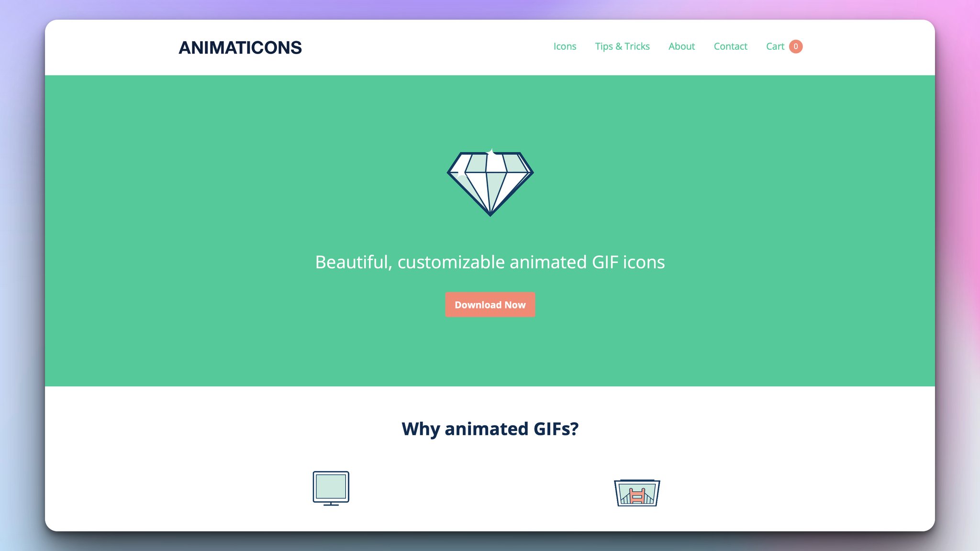980x551 pixels.
Task: Click the Icons navigation tab
Action: (565, 46)
